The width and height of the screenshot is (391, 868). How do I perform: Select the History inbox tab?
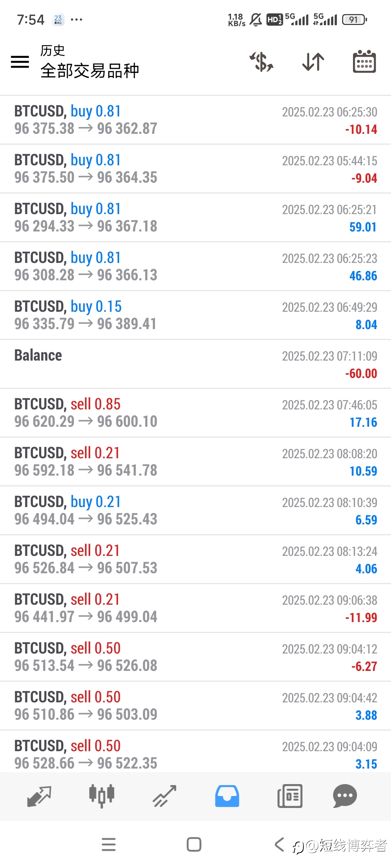click(x=227, y=796)
